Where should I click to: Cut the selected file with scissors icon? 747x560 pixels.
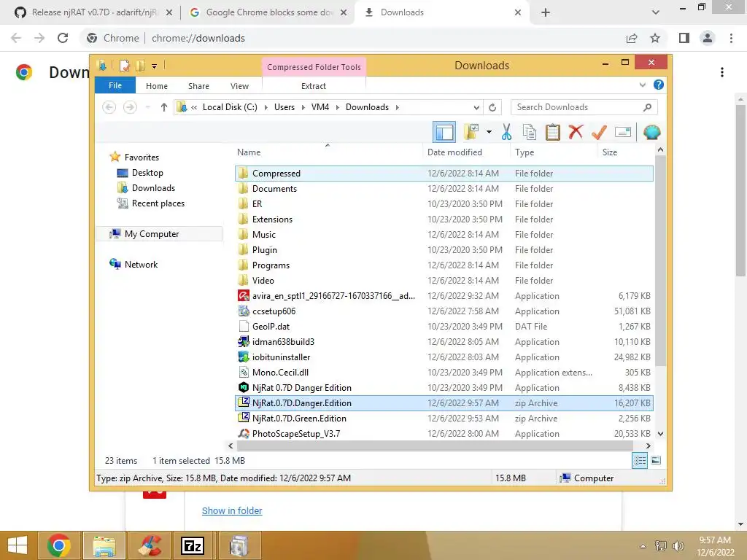pos(506,132)
